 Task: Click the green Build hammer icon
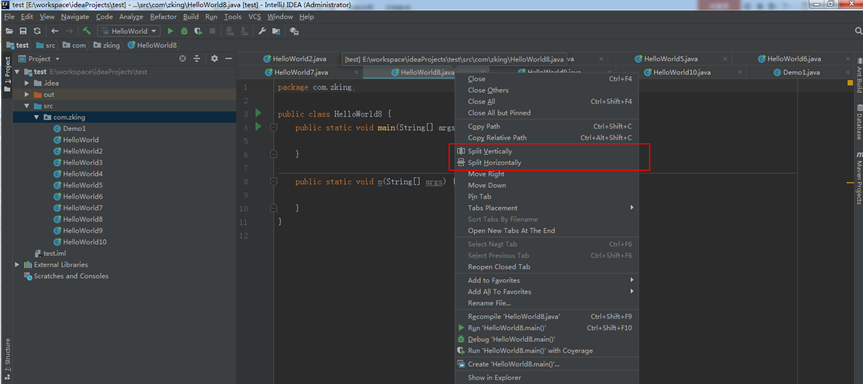point(87,31)
